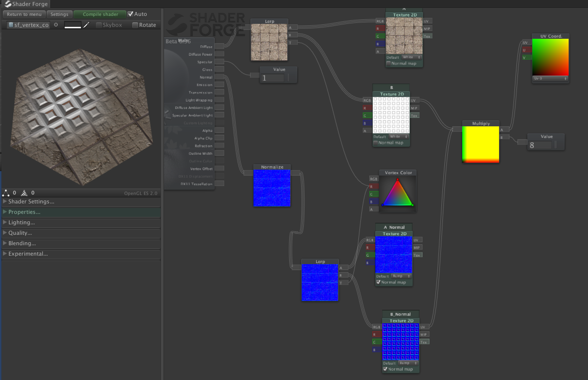
Task: Expand the Quality section
Action: (81, 233)
